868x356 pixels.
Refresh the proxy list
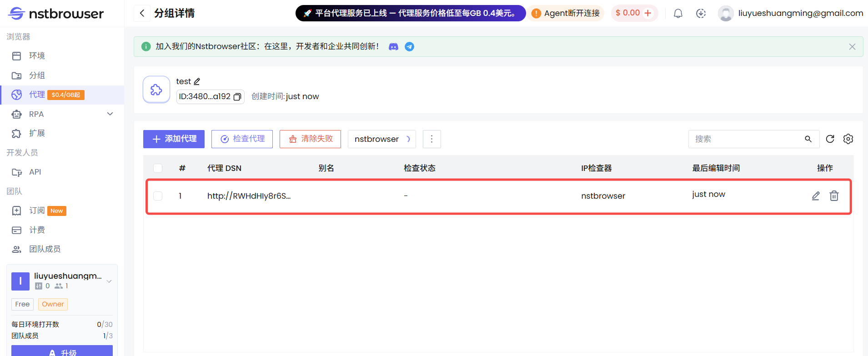830,139
